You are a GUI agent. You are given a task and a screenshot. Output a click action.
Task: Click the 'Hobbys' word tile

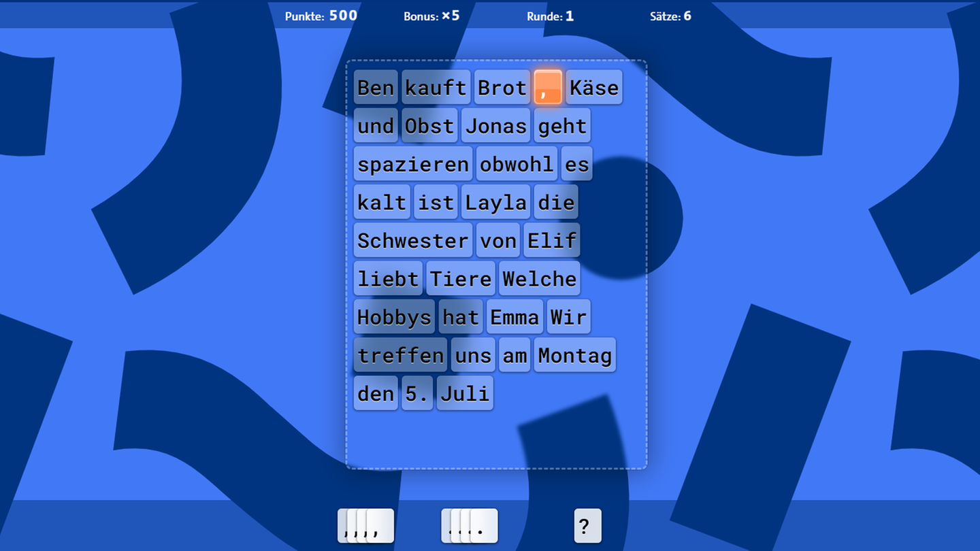click(x=394, y=316)
